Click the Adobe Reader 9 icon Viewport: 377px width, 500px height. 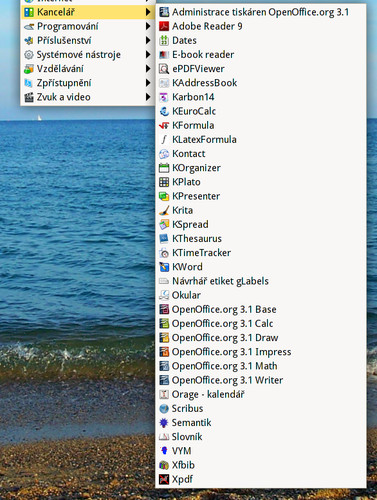click(164, 26)
